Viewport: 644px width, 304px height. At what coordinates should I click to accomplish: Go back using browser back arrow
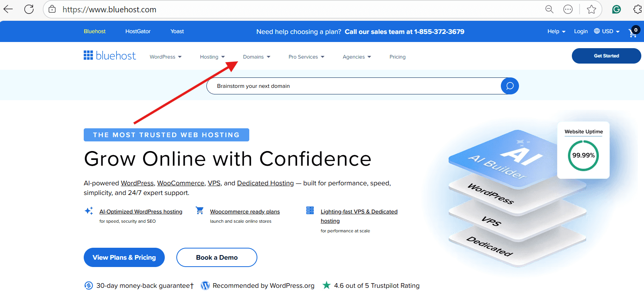coord(8,9)
